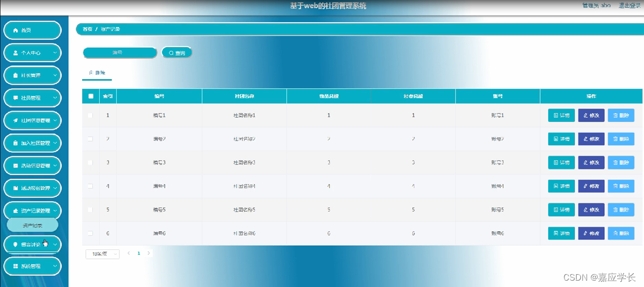Click 退出登录 at top right
The width and height of the screenshot is (644, 287).
[x=629, y=6]
